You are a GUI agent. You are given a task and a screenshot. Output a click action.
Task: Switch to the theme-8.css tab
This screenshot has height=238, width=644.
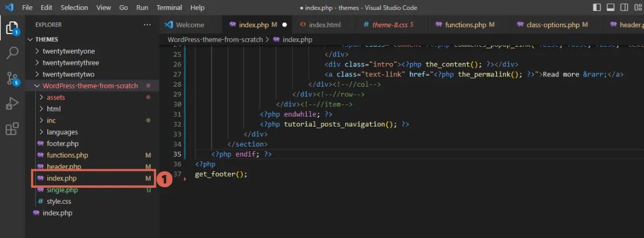(392, 25)
